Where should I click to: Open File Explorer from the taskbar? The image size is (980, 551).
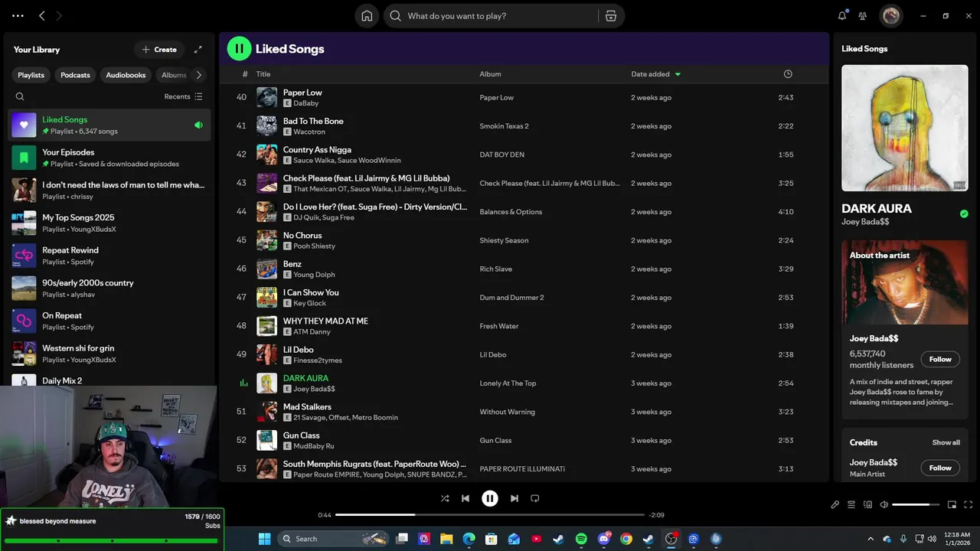point(446,539)
